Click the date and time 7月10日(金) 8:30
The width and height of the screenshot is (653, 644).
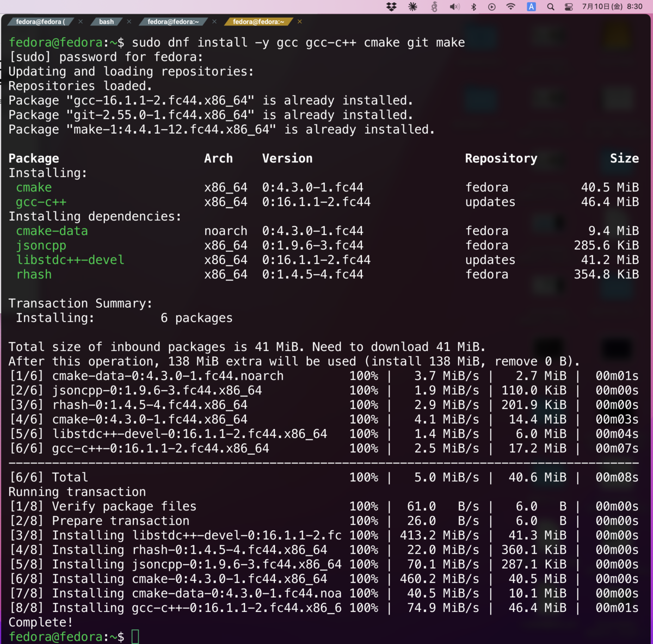point(612,7)
